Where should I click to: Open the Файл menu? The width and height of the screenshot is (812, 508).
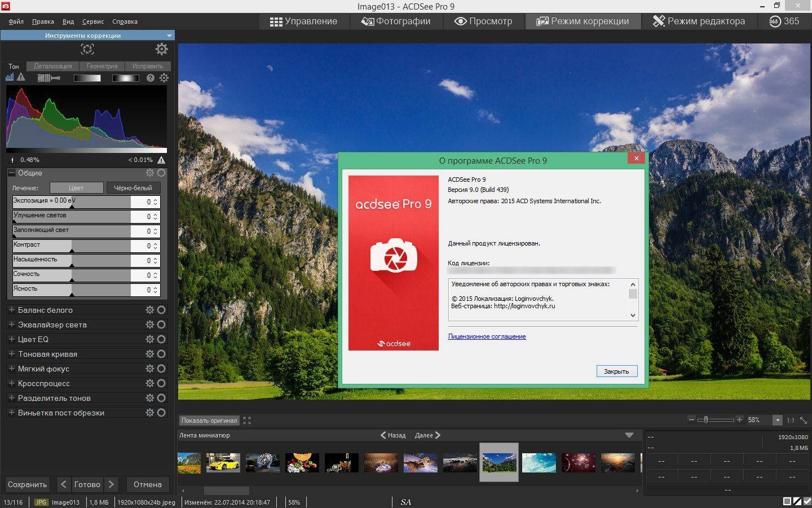pos(16,21)
